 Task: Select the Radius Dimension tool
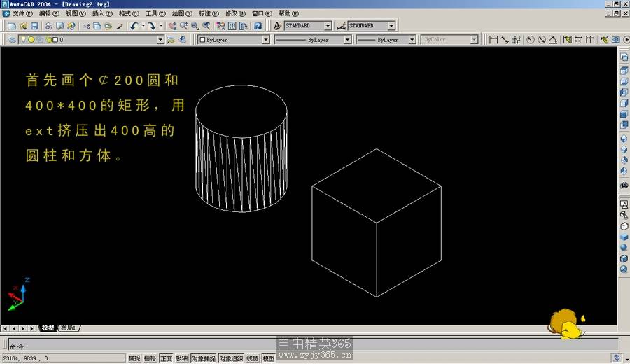click(530, 40)
